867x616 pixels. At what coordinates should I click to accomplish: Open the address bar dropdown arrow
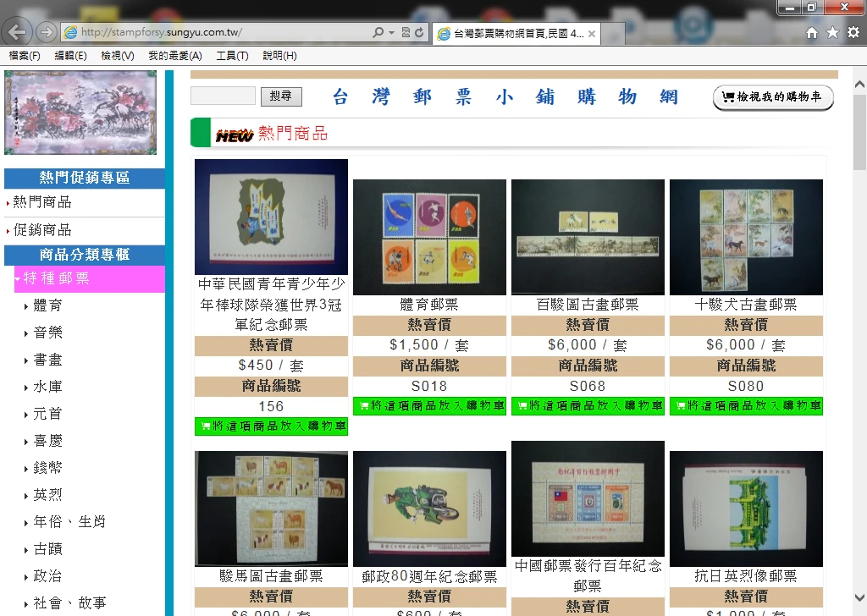coord(391,33)
